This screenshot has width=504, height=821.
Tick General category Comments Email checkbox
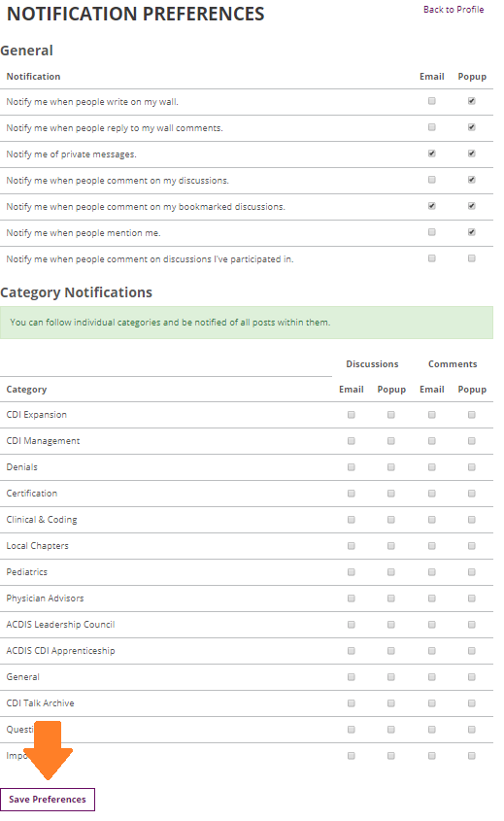coord(432,676)
